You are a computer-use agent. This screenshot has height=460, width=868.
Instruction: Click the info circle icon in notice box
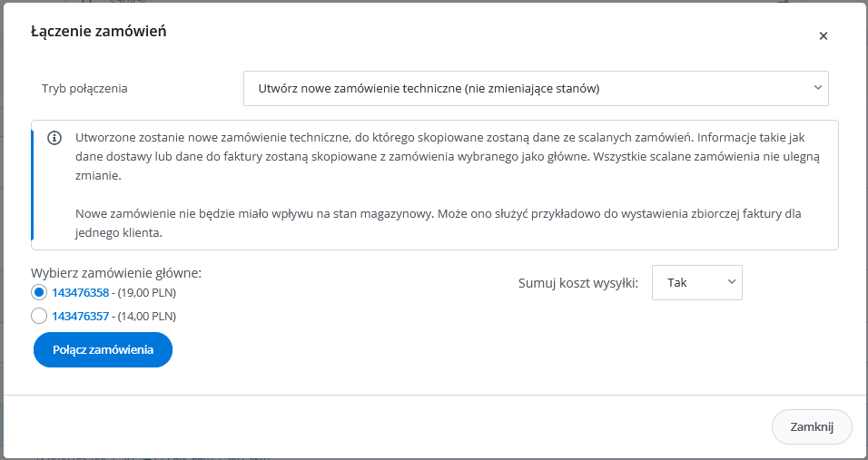54,138
